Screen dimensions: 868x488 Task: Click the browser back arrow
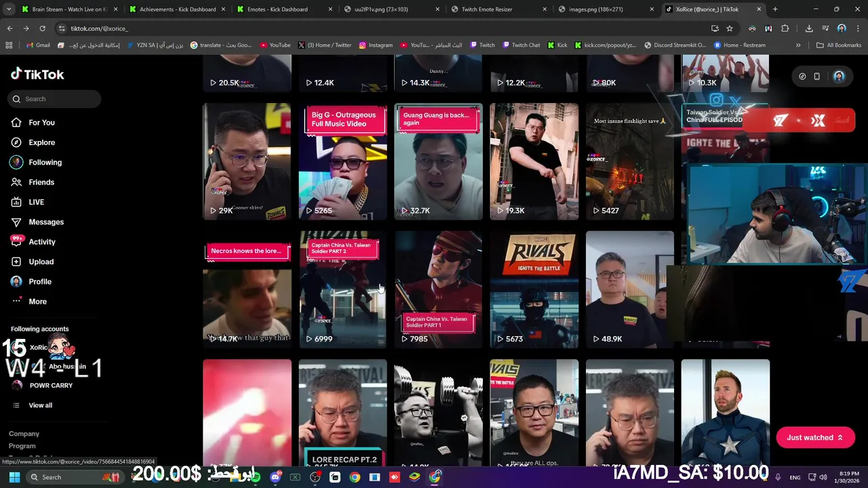(x=9, y=28)
